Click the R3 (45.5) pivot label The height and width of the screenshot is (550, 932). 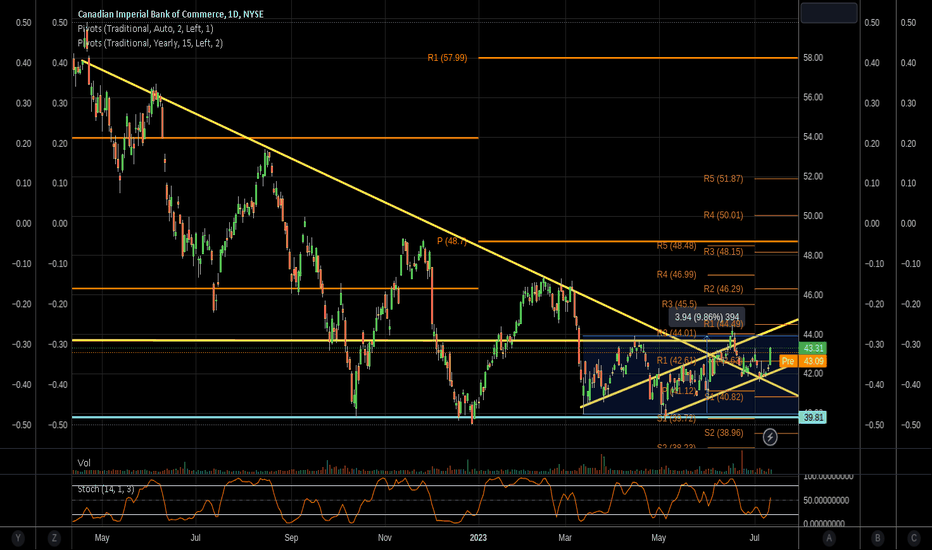[679, 304]
